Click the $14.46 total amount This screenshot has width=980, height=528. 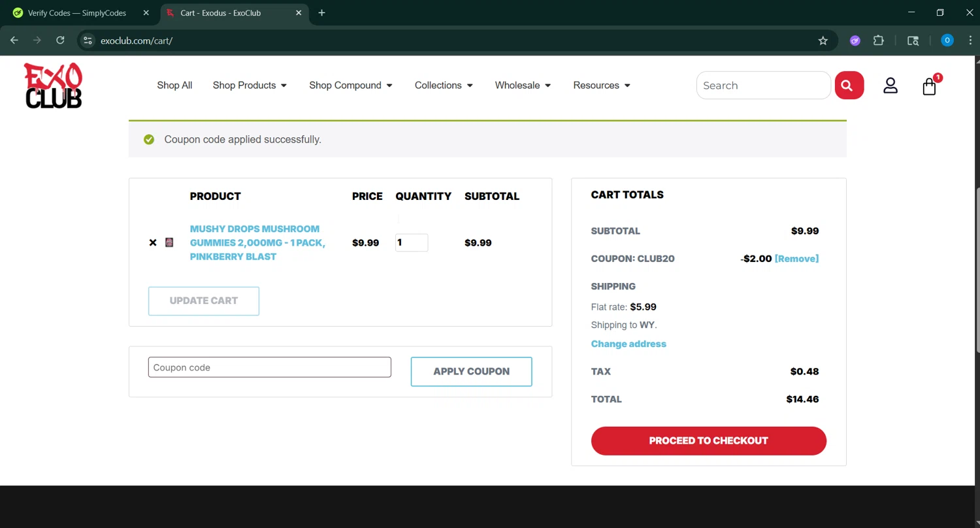click(x=802, y=399)
